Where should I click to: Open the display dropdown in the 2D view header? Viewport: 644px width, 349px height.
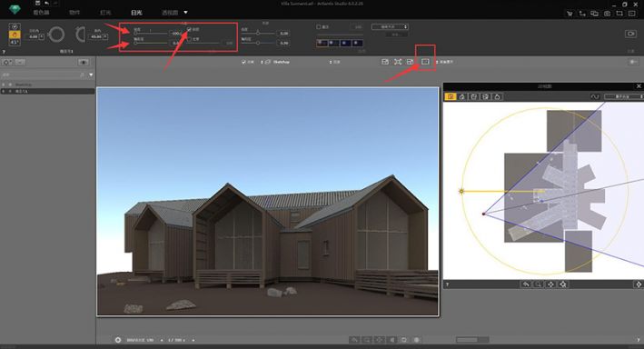[x=623, y=96]
